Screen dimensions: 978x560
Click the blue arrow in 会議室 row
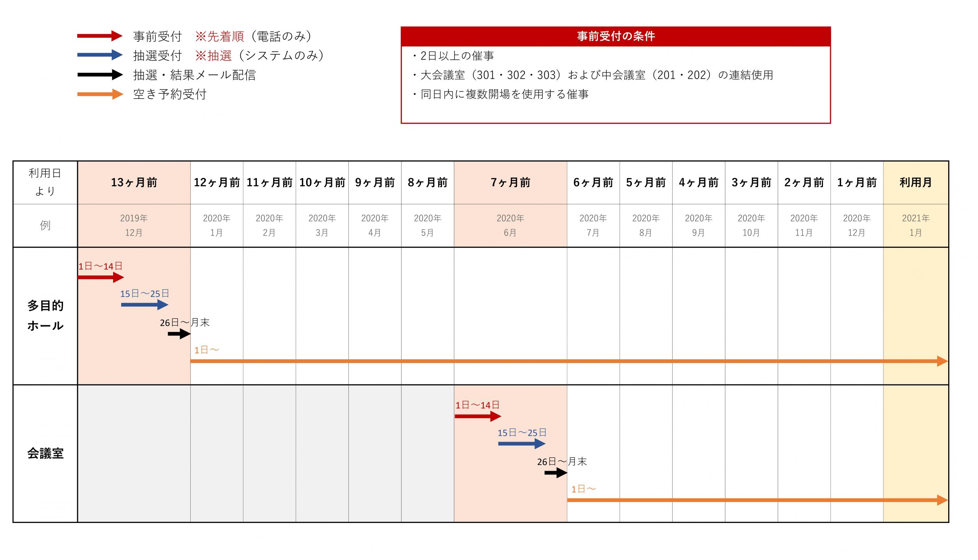(x=522, y=444)
